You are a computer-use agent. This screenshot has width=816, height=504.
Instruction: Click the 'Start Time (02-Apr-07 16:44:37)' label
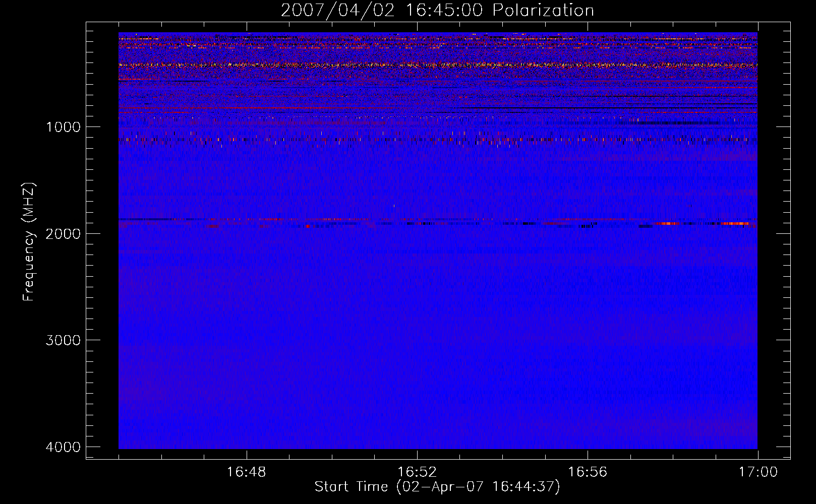pyautogui.click(x=437, y=487)
